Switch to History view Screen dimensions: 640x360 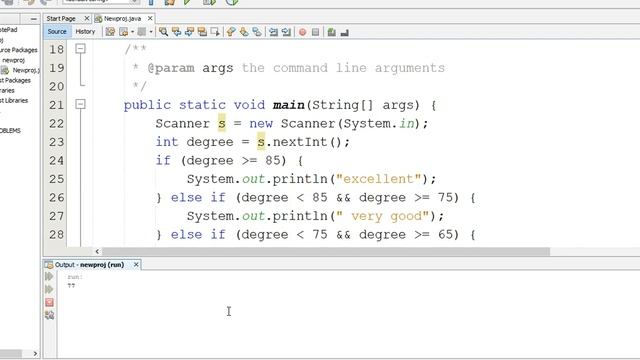coord(85,31)
